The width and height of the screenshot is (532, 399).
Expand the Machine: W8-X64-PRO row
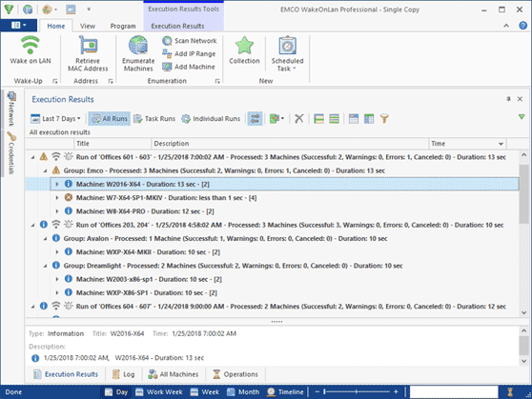[x=57, y=211]
